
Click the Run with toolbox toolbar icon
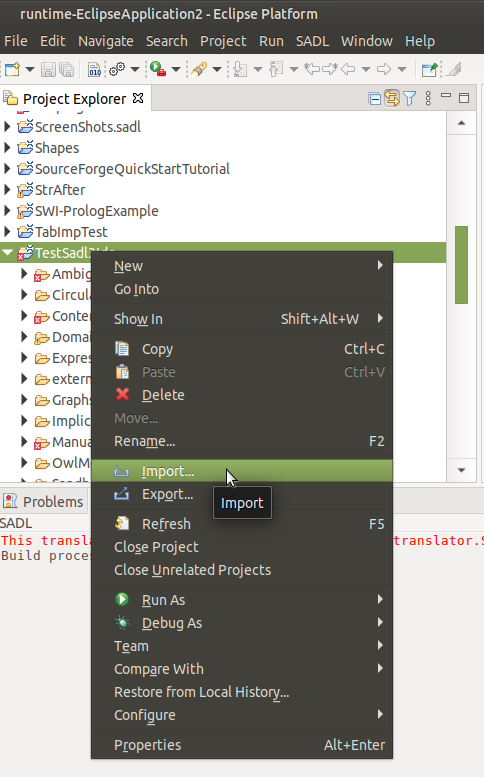pyautogui.click(x=158, y=69)
